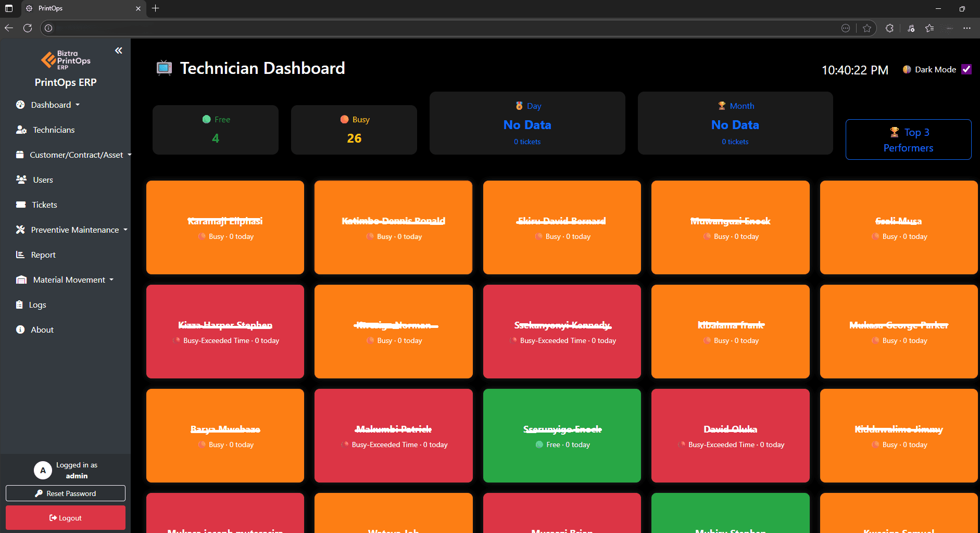This screenshot has width=980, height=533.
Task: Open the Top 3 Performers panel
Action: point(908,139)
